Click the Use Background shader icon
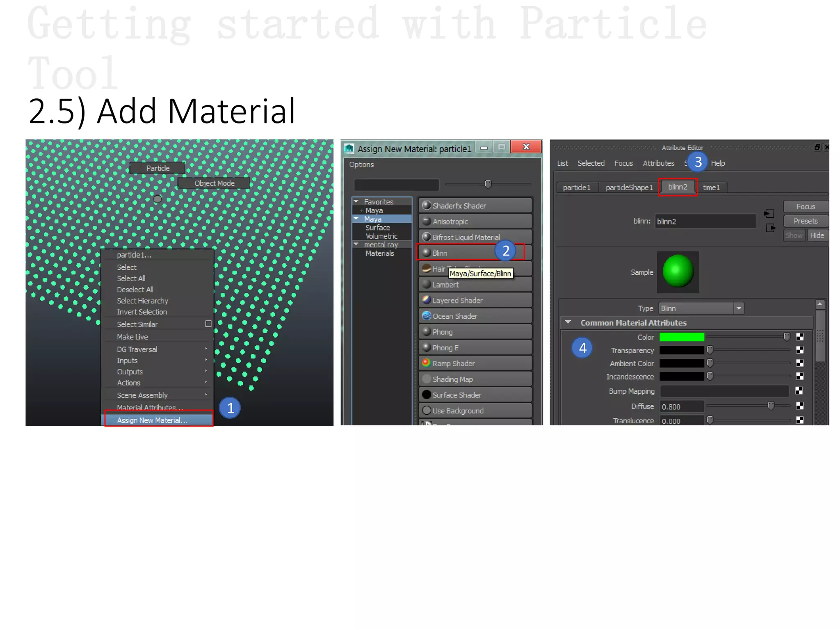Screen dimensions: 840x630 point(426,411)
